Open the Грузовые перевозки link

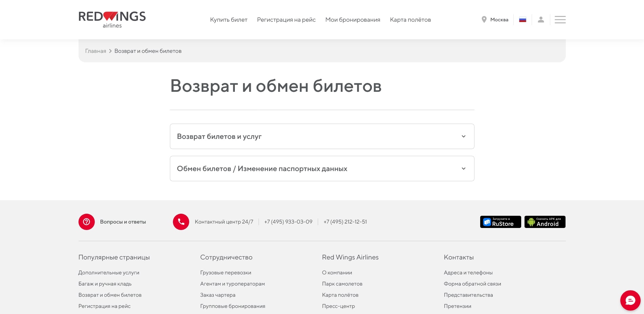pyautogui.click(x=225, y=272)
